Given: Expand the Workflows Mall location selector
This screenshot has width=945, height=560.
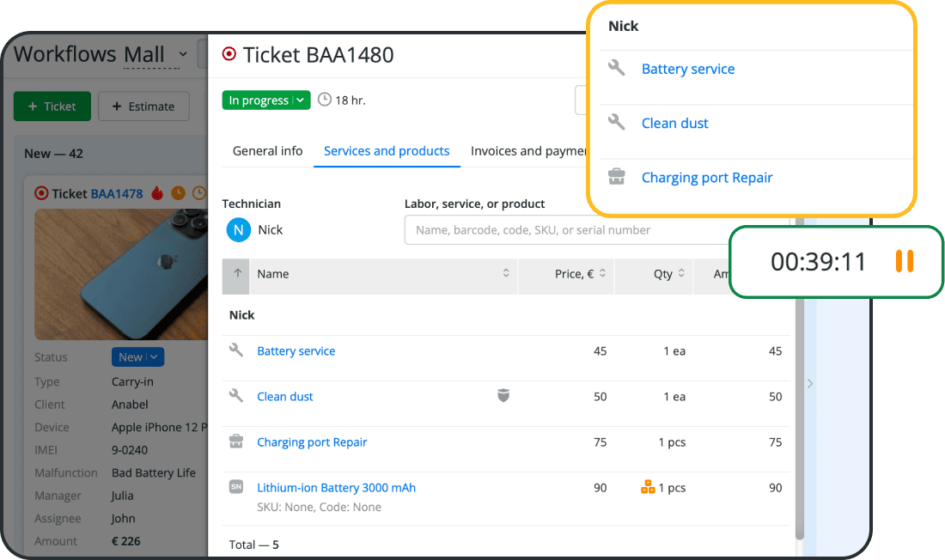Looking at the screenshot, I should pos(182,54).
